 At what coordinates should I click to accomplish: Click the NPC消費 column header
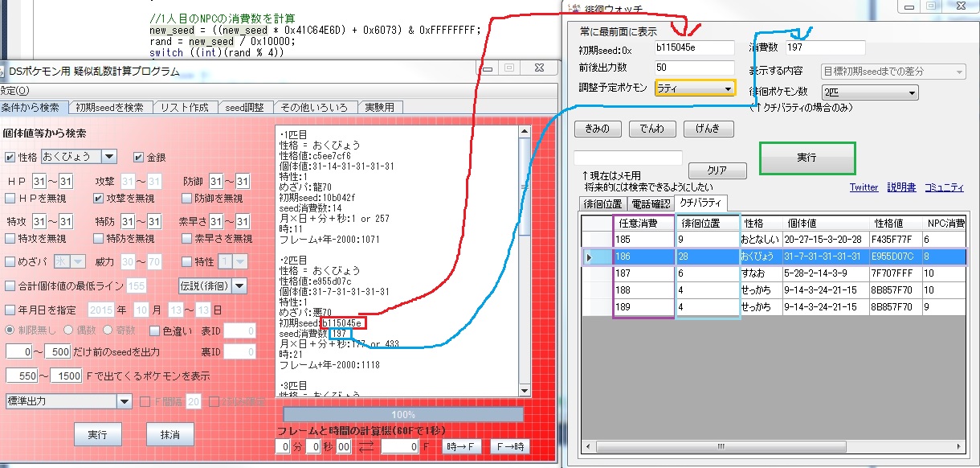click(x=943, y=223)
